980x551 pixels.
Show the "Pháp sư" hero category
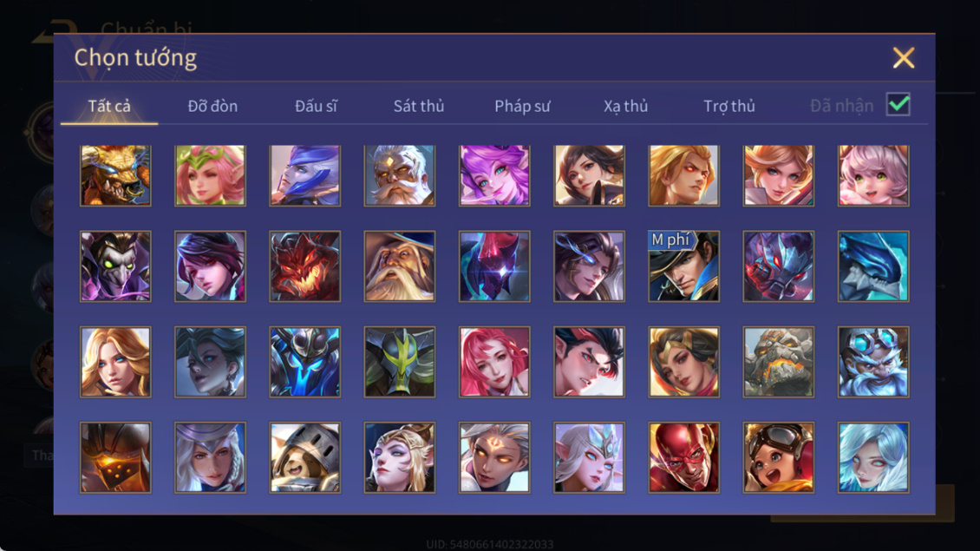[522, 107]
